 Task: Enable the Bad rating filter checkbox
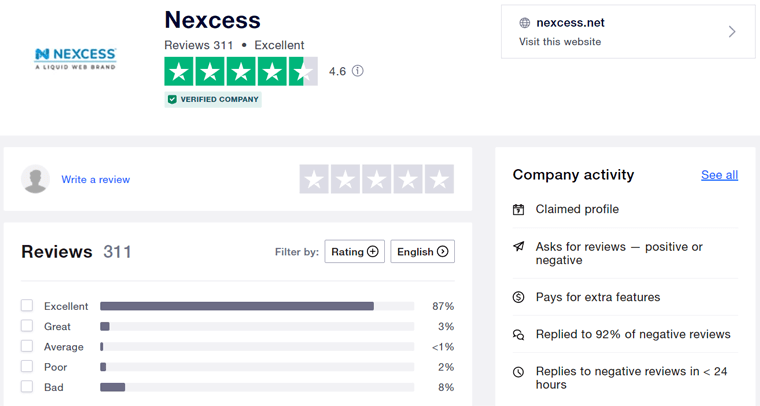[27, 387]
